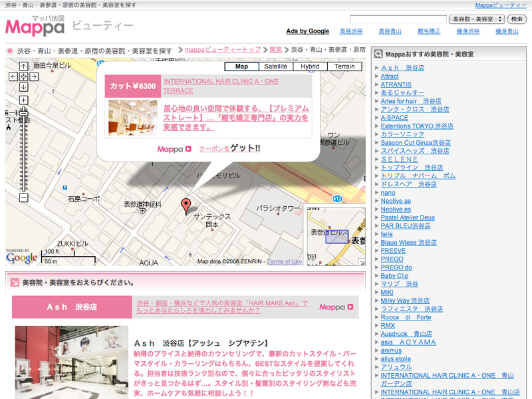
Task: Pan the map left with arrow button
Action: (x=13, y=76)
